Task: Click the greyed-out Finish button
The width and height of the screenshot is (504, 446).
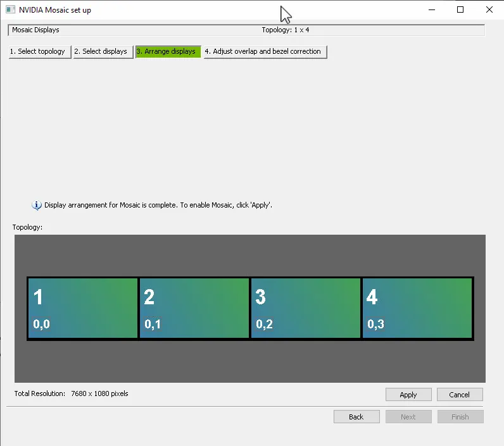Action: tap(460, 417)
